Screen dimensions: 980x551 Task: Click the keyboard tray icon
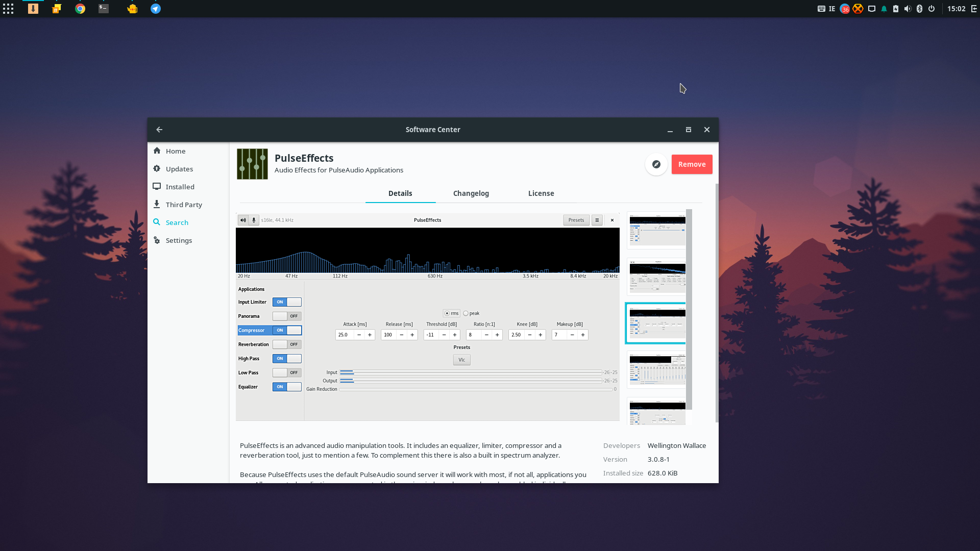(821, 9)
